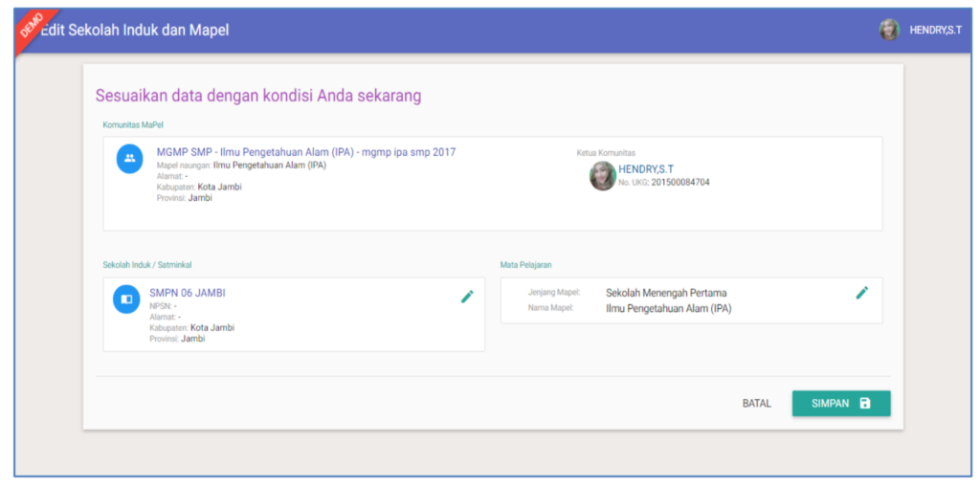Viewport: 980px width, 487px height.
Task: Cancel with the BATAL button
Action: point(757,403)
